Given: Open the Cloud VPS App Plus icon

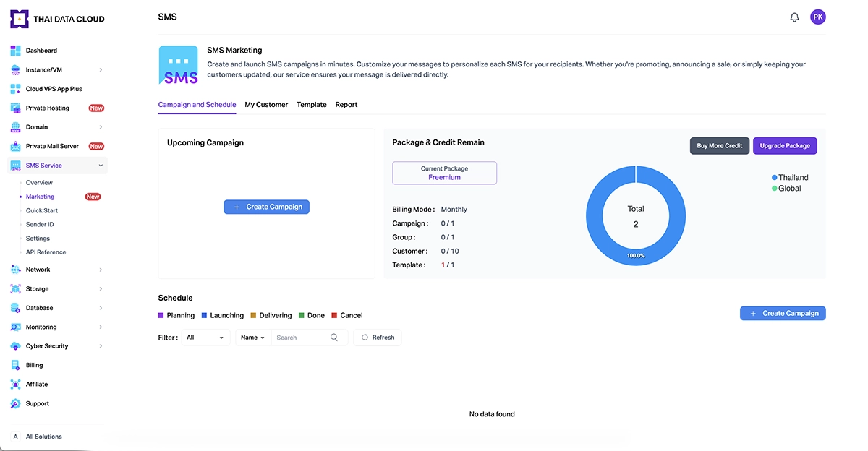Looking at the screenshot, I should coord(15,89).
